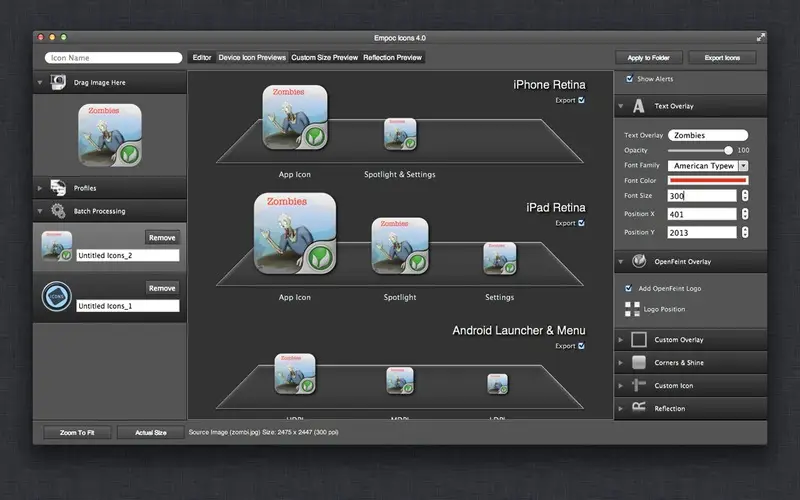This screenshot has width=800, height=500.
Task: Click the Position X stepper arrows
Action: pos(745,214)
